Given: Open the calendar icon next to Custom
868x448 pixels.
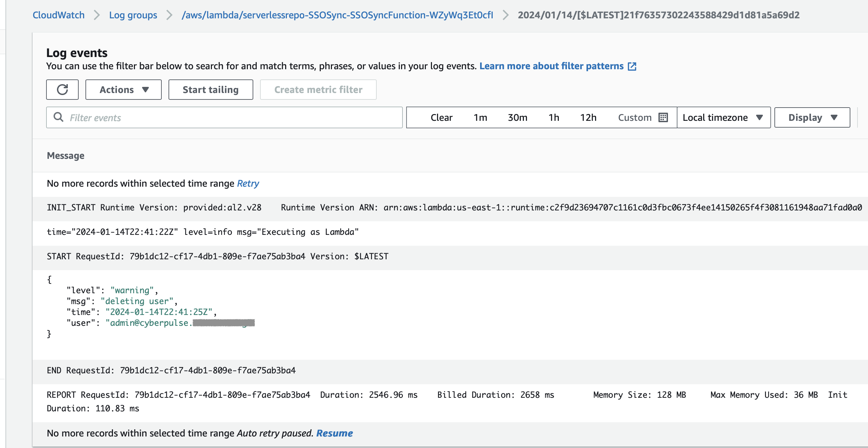Looking at the screenshot, I should tap(664, 117).
